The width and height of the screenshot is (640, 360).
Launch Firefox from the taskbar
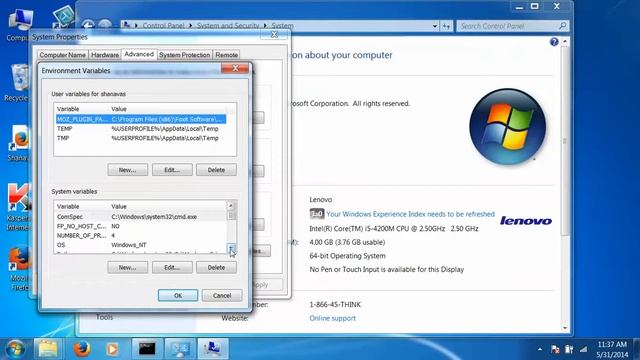(x=82, y=349)
